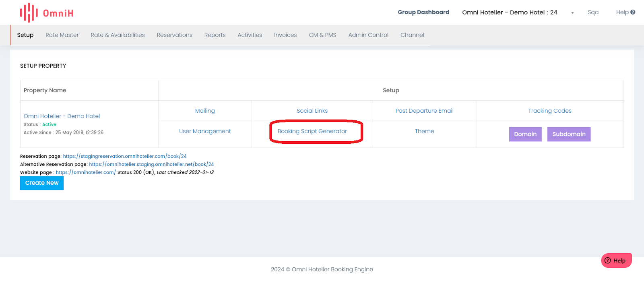Click the Last Checked 2022-01-12 text
The width and height of the screenshot is (644, 281).
click(x=185, y=172)
